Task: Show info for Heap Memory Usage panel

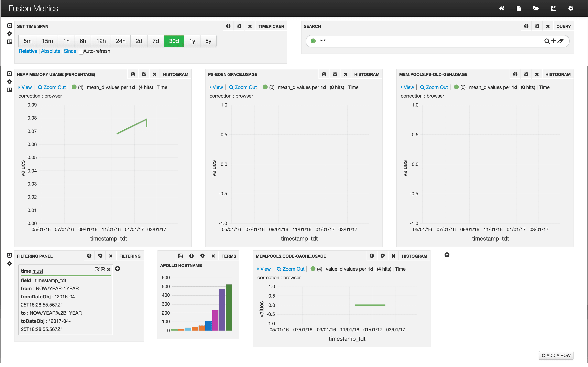Action: [x=133, y=74]
